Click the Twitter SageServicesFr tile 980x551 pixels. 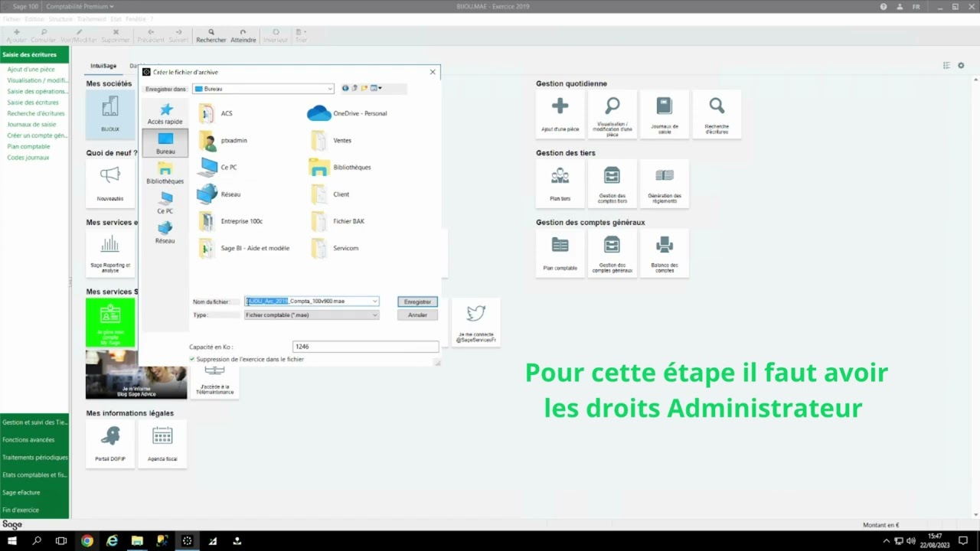coord(476,322)
